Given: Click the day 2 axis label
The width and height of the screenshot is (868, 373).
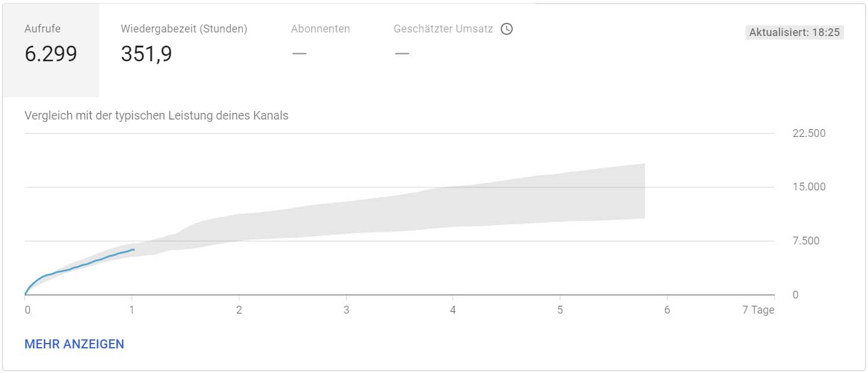Looking at the screenshot, I should pos(239,310).
